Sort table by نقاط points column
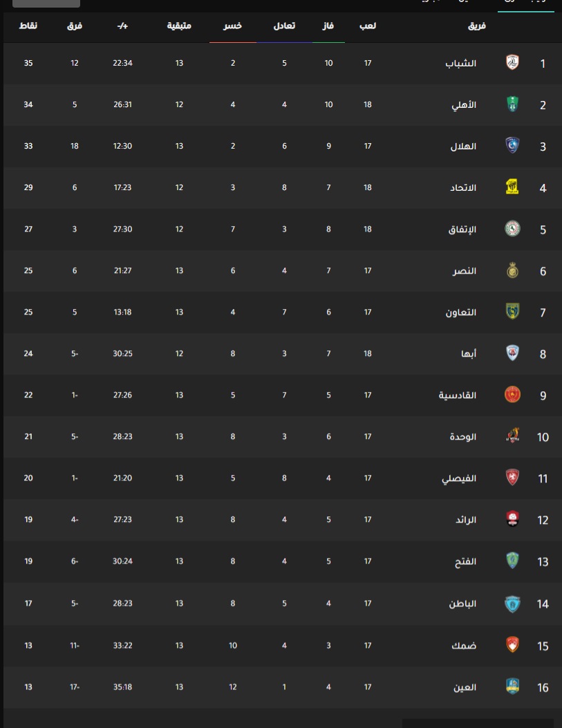Screen dimensions: 562x728 point(28,26)
